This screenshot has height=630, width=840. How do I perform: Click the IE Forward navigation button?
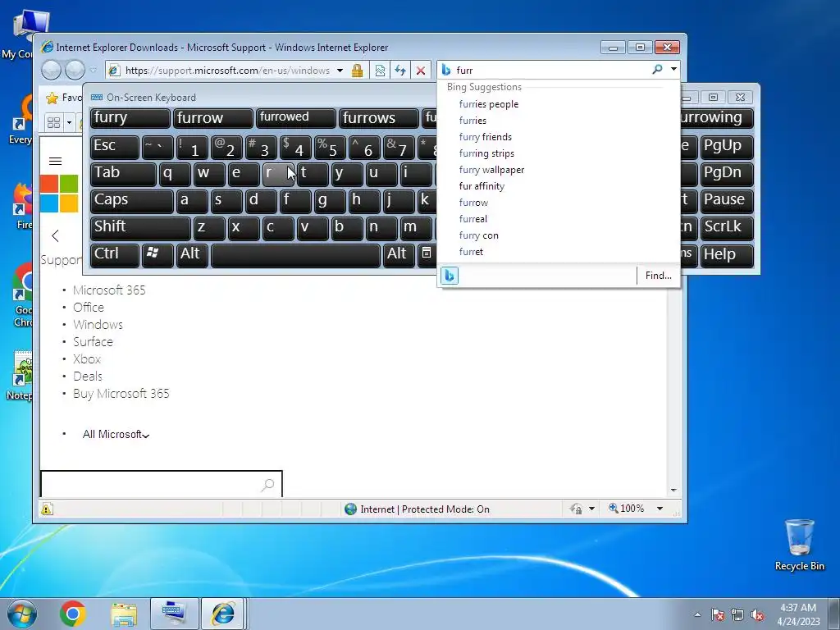coord(75,71)
